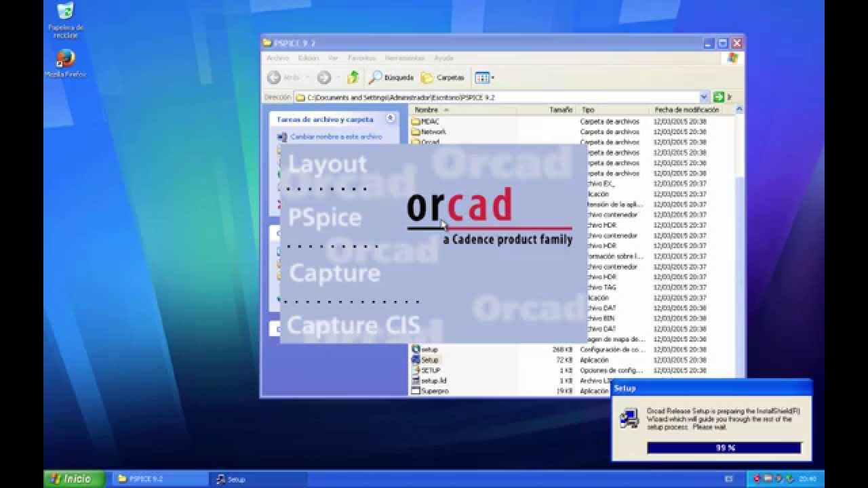This screenshot has width=868, height=488.
Task: Click the Setup dialog title bar
Action: pyautogui.click(x=711, y=388)
